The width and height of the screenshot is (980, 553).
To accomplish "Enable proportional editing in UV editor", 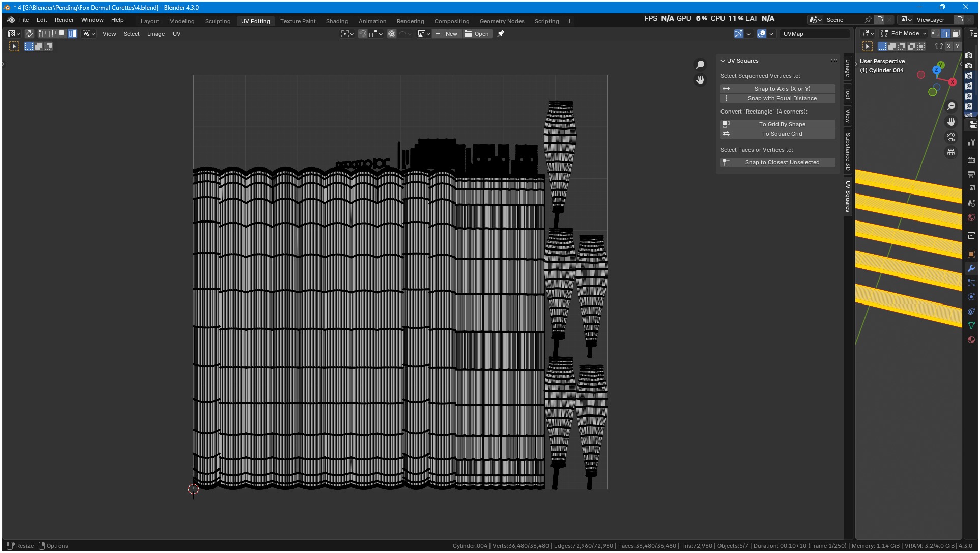I will [392, 34].
